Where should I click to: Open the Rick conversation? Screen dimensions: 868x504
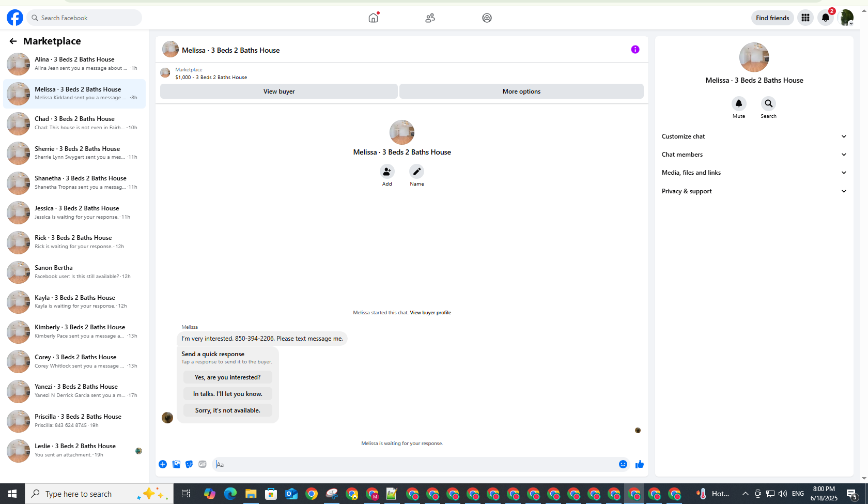pyautogui.click(x=74, y=242)
